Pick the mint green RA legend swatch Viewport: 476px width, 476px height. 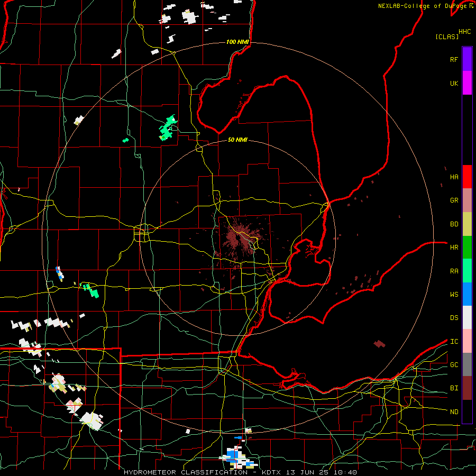pyautogui.click(x=467, y=271)
